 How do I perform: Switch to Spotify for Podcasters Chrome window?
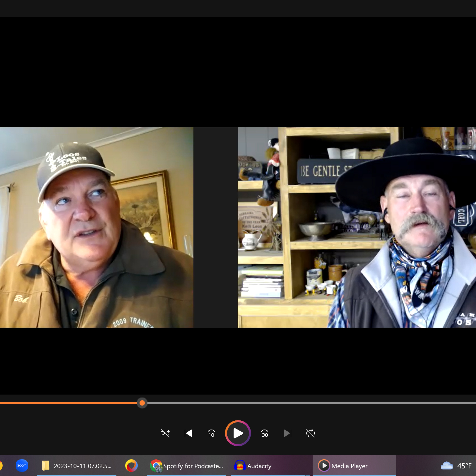tap(186, 466)
